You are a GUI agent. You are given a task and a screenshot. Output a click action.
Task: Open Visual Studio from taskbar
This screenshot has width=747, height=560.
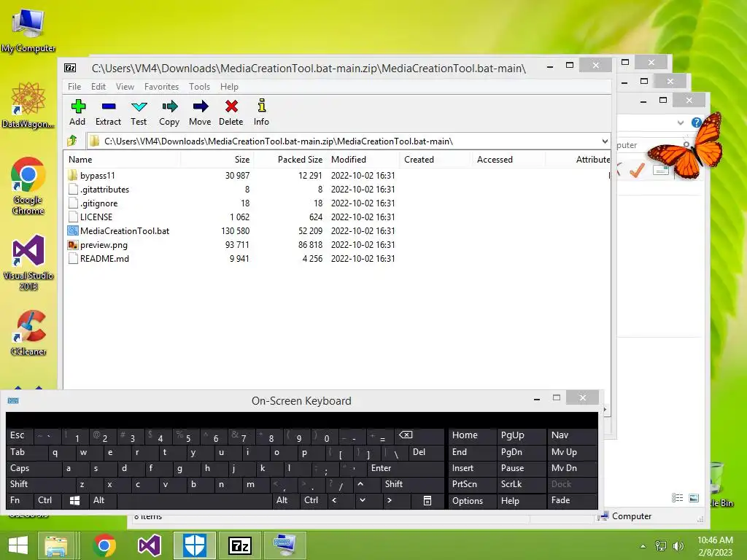(150, 545)
